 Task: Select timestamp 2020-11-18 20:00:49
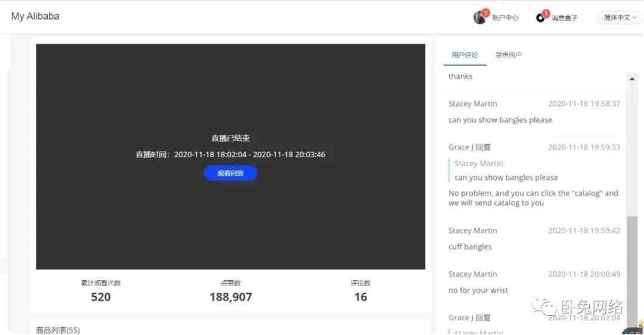click(x=584, y=274)
